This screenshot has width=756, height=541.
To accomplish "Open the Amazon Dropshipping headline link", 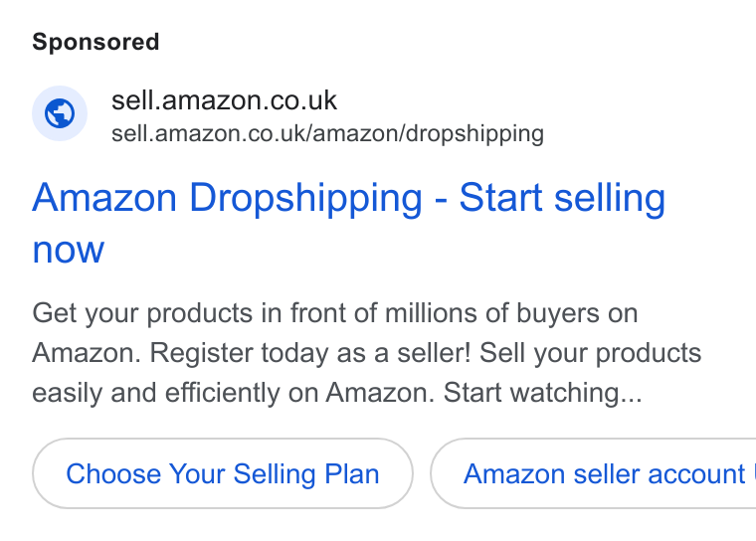I will [x=348, y=223].
